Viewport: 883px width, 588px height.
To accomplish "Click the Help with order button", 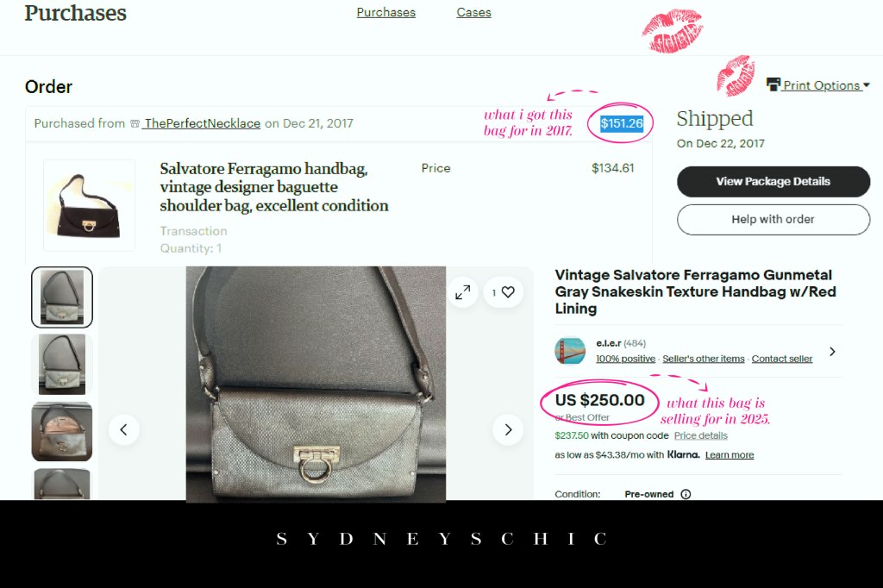I will (x=773, y=219).
